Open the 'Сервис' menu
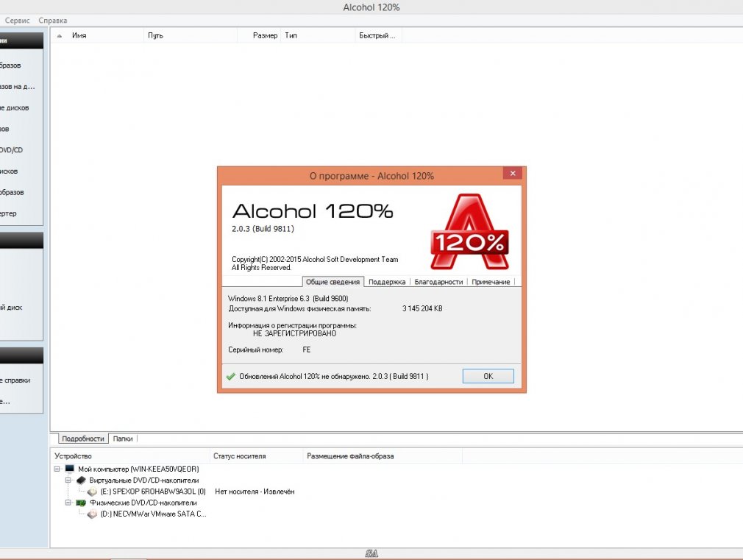 (17, 21)
